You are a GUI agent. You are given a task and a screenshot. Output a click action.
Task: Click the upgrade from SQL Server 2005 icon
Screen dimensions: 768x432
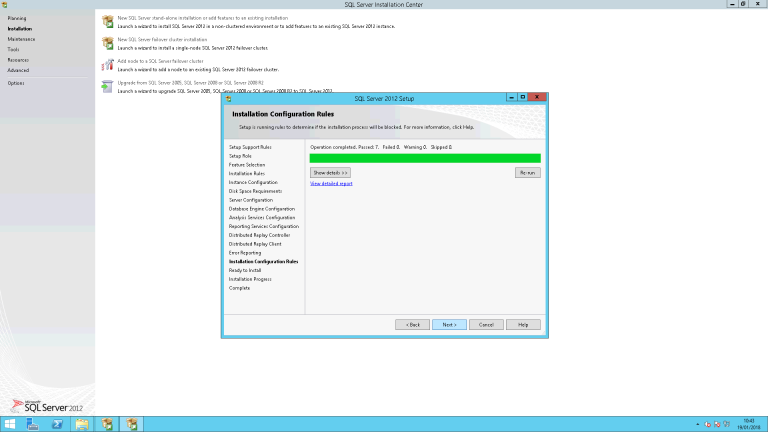pos(107,86)
